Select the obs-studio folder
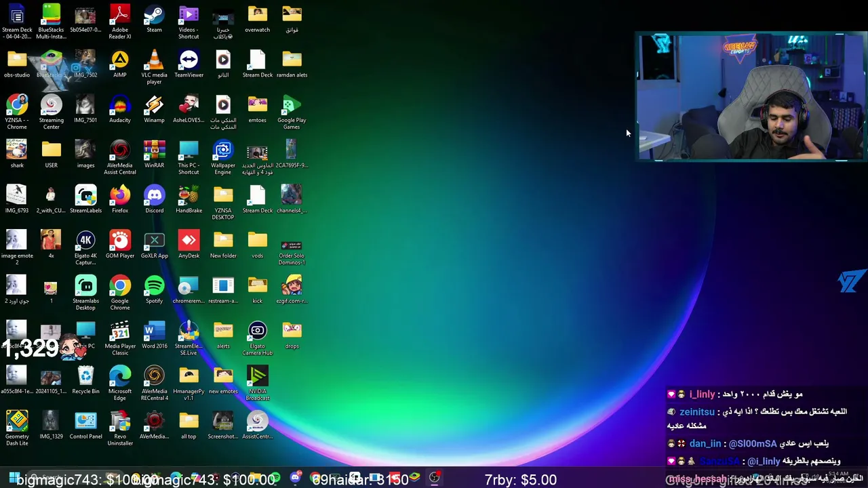The width and height of the screenshot is (868, 488). pyautogui.click(x=17, y=64)
